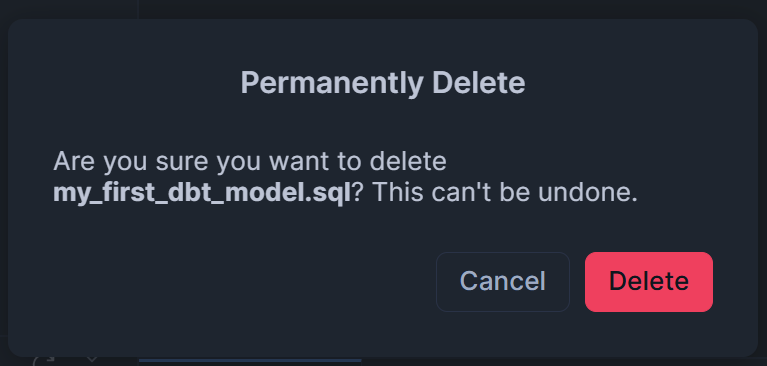The image size is (767, 366).
Task: Click the Permanently Delete dialog title
Action: pyautogui.click(x=383, y=83)
